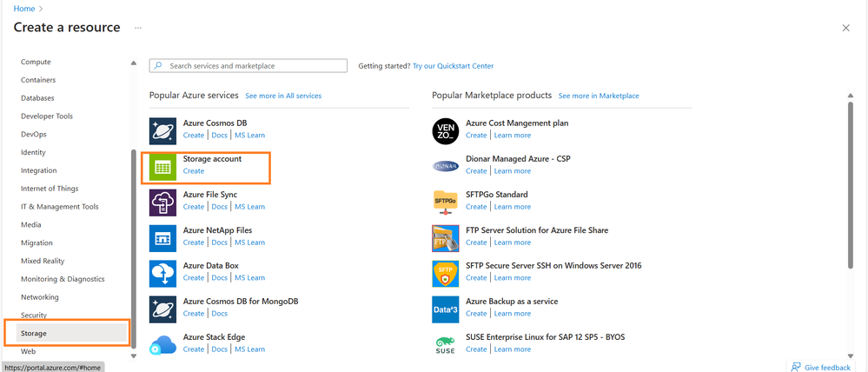Click Learn more for Azure Backup as a service
Viewport: 868px width, 372px height.
[x=513, y=313]
